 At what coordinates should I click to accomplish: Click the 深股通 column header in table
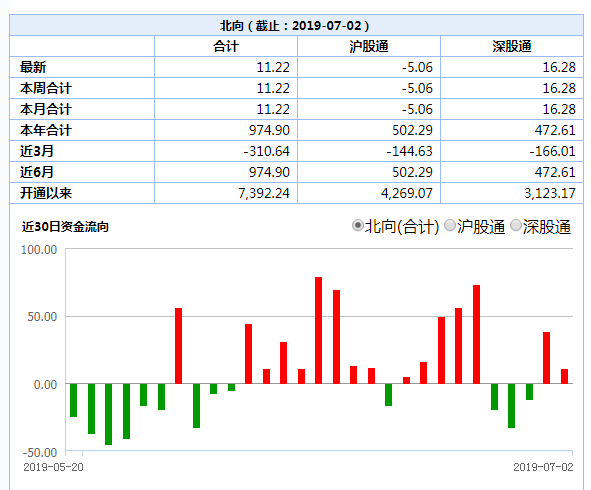pos(512,46)
